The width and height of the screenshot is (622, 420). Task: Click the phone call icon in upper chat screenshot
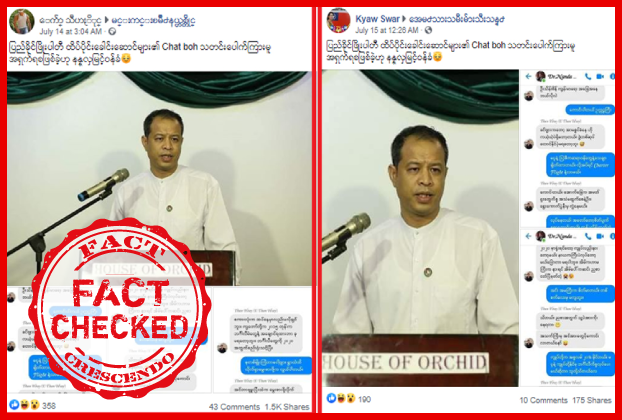pos(588,76)
